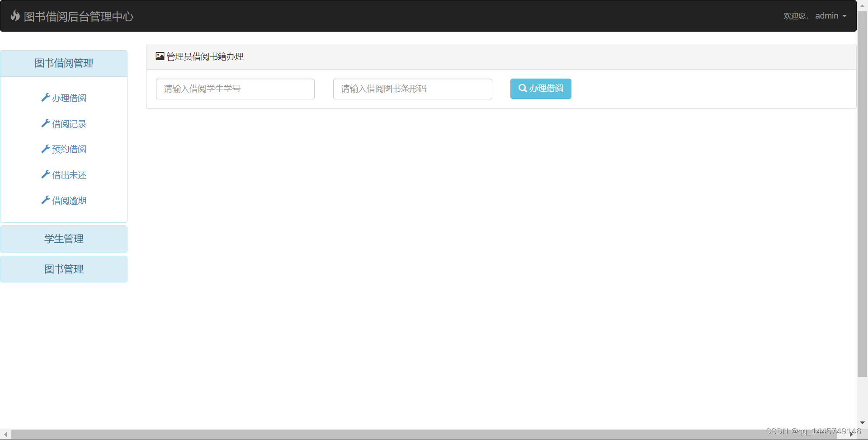Show the 借阅逾期 page

[x=69, y=201]
